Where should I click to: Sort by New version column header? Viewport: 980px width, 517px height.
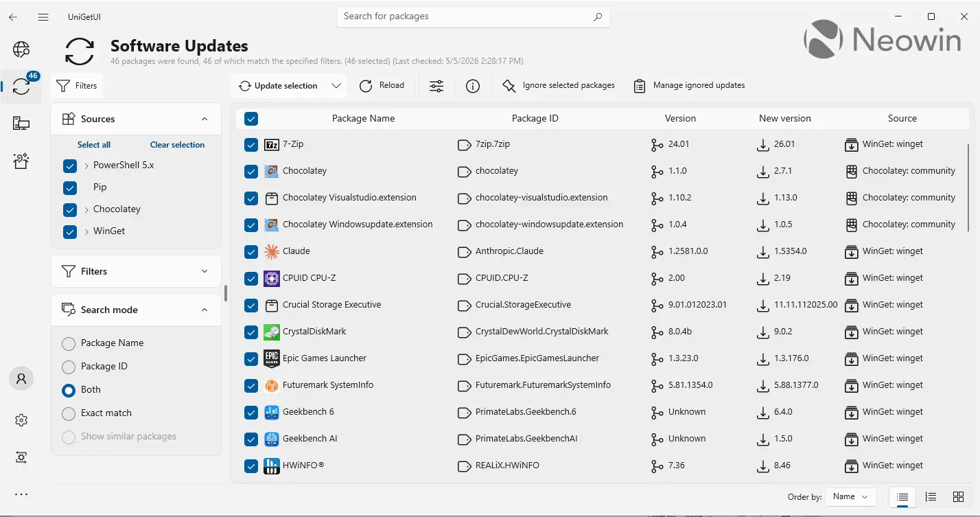[785, 118]
